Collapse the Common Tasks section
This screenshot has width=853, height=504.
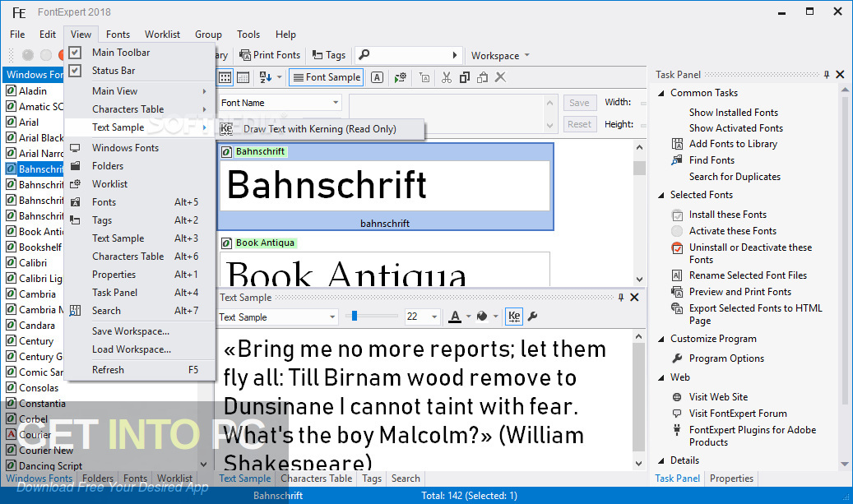(661, 93)
